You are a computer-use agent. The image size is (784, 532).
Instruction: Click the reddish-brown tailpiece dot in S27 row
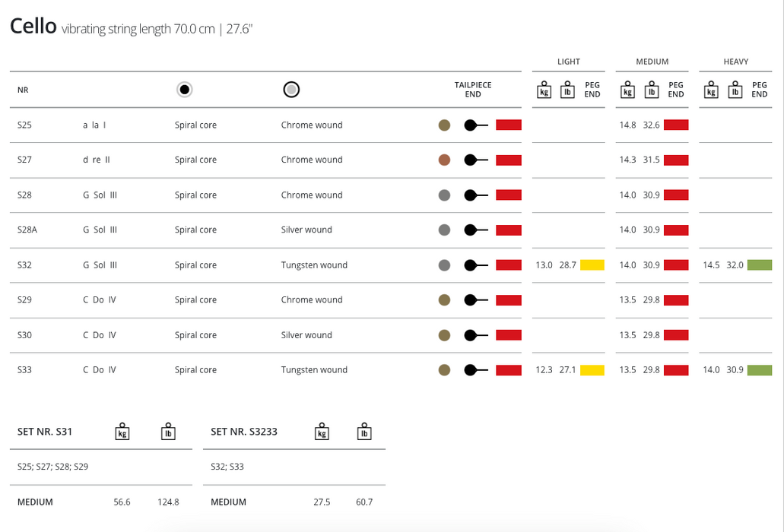click(x=445, y=160)
